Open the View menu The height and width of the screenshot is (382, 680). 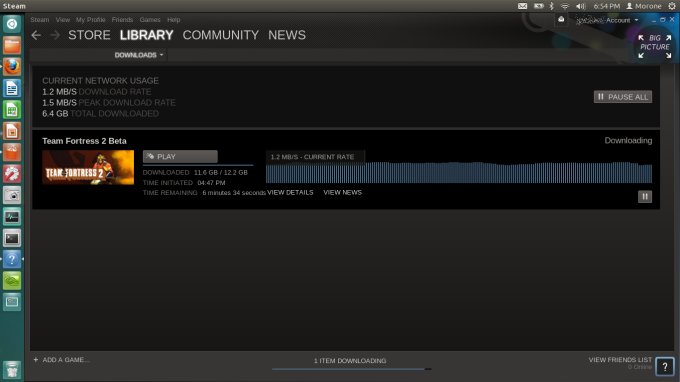pyautogui.click(x=62, y=20)
